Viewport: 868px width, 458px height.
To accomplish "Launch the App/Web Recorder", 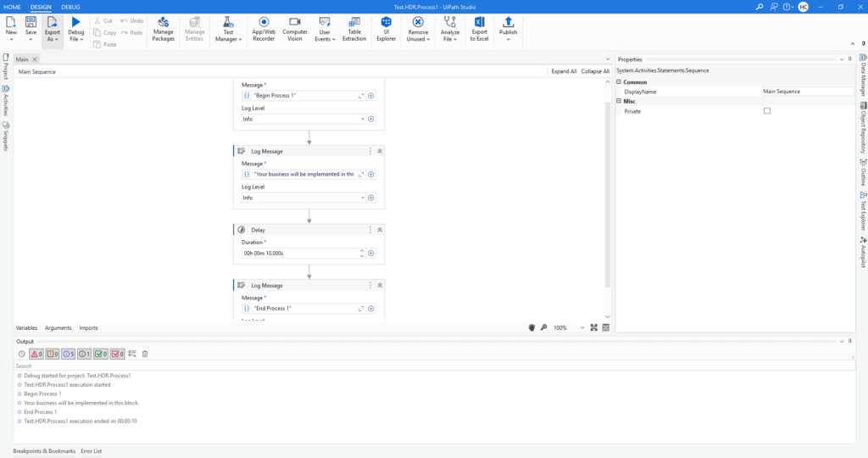I will [x=263, y=28].
